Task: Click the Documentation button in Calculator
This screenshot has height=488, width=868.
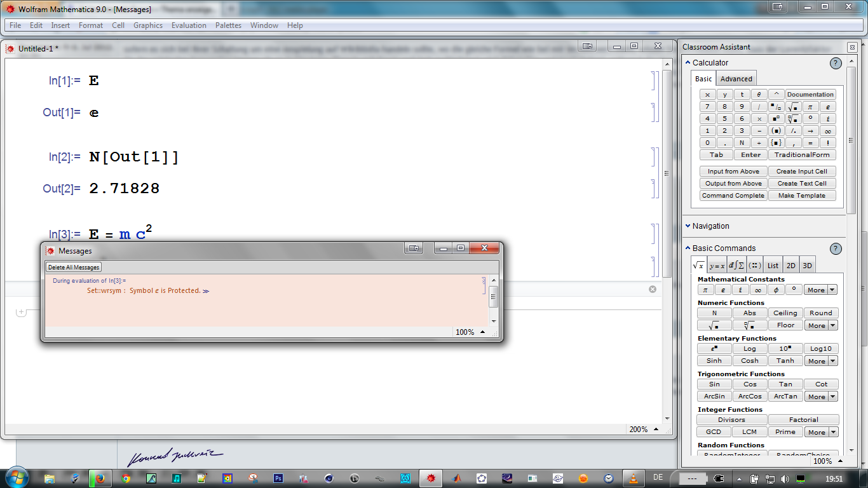Action: click(811, 95)
